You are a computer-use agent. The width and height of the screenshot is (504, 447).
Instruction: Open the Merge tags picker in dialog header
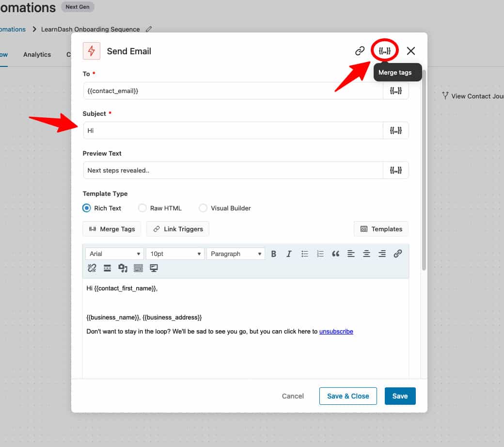pos(384,50)
